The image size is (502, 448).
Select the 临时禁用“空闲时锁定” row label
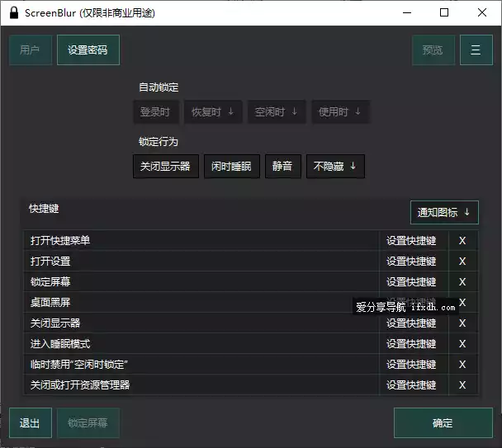78,364
